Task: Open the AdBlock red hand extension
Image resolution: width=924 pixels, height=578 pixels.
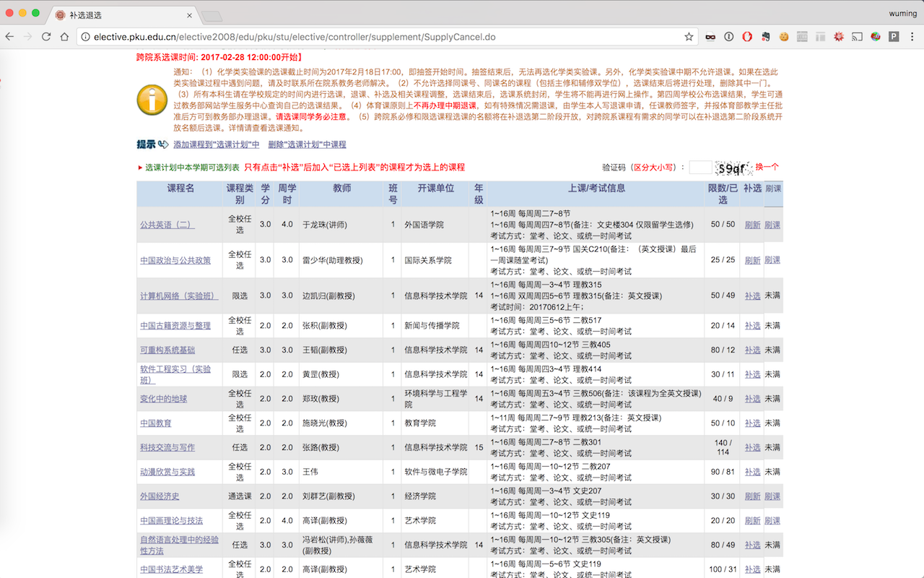Action: [748, 37]
